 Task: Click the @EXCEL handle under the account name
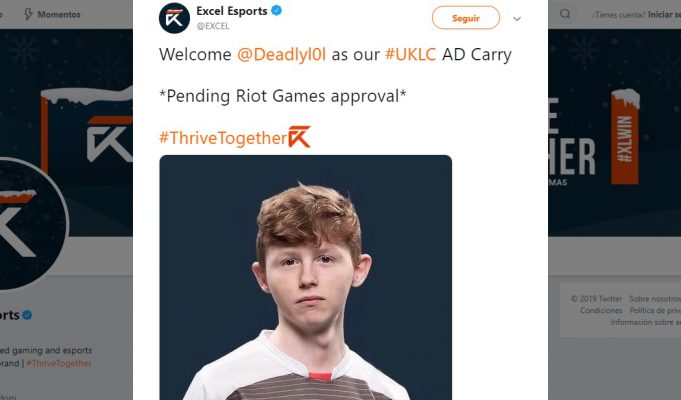click(x=213, y=26)
